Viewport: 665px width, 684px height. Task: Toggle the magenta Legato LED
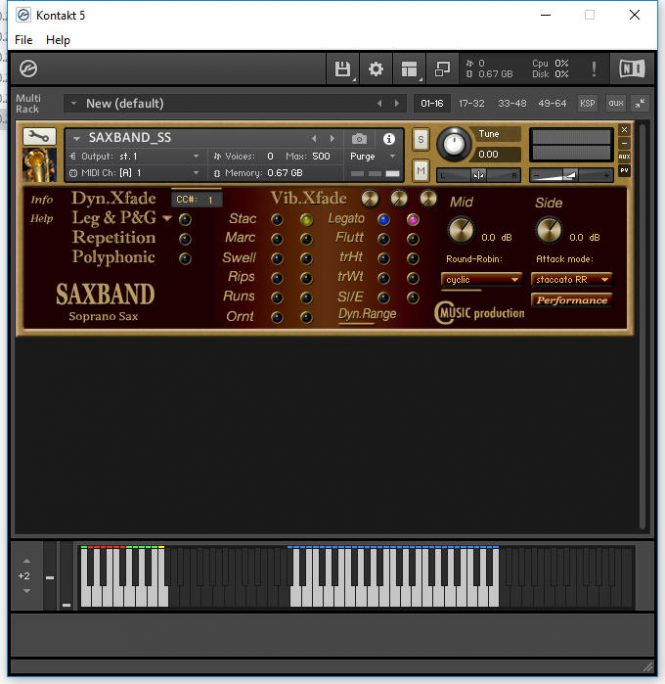[x=413, y=219]
